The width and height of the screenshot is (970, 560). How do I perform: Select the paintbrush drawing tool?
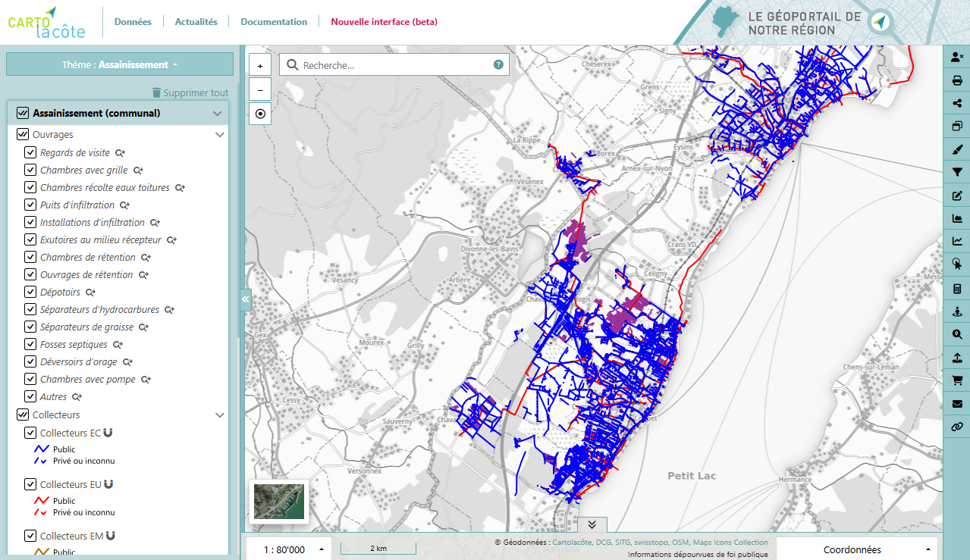(957, 149)
